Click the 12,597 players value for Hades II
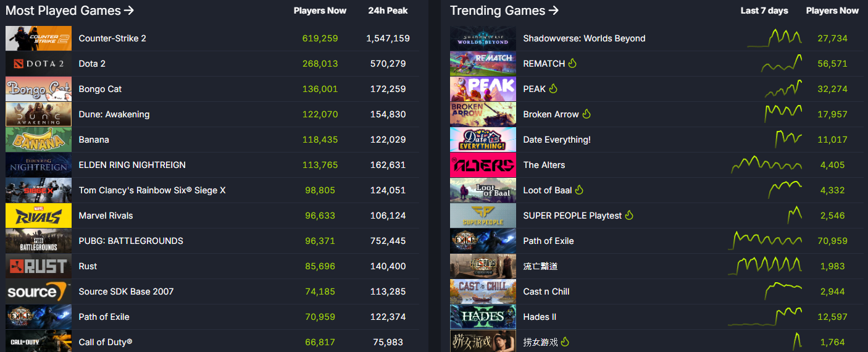Screen dimensions: 868x352 pyautogui.click(x=832, y=317)
